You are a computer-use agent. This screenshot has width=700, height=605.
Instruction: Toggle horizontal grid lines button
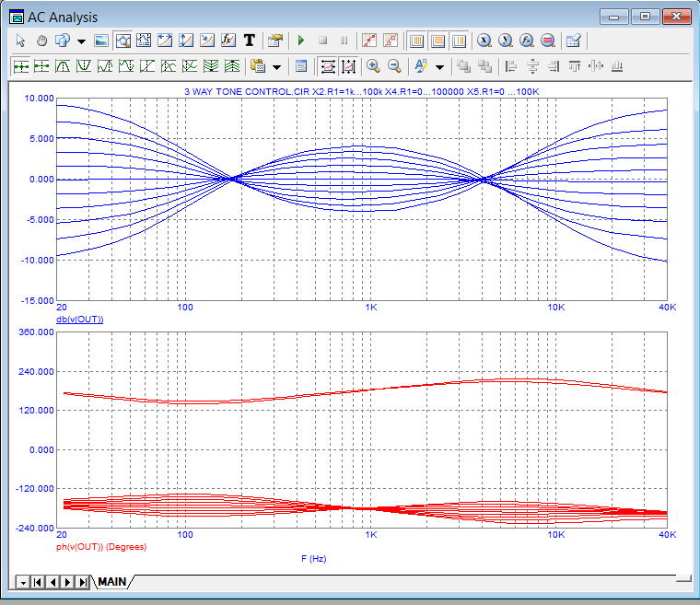pyautogui.click(x=437, y=41)
